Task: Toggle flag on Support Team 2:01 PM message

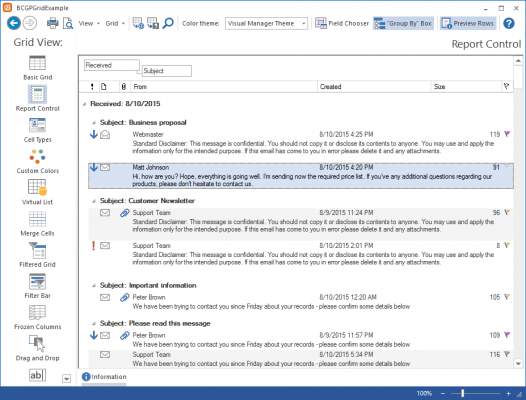Action: click(507, 245)
